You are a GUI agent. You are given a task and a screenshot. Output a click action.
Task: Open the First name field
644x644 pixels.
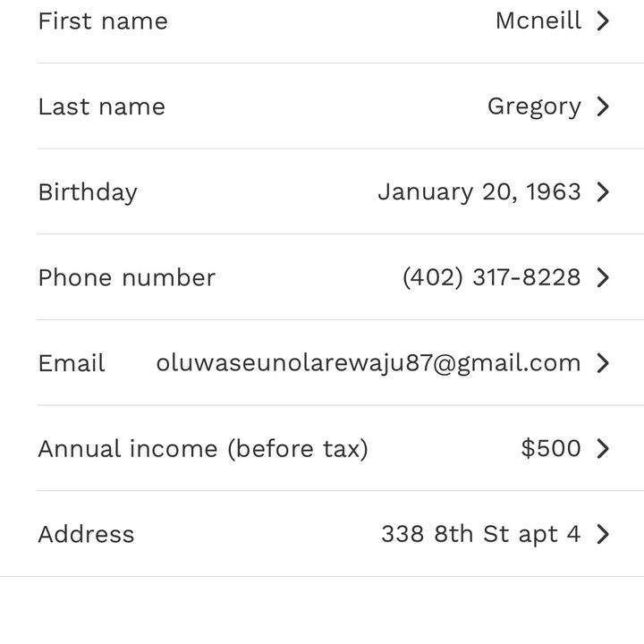pyautogui.click(x=103, y=21)
